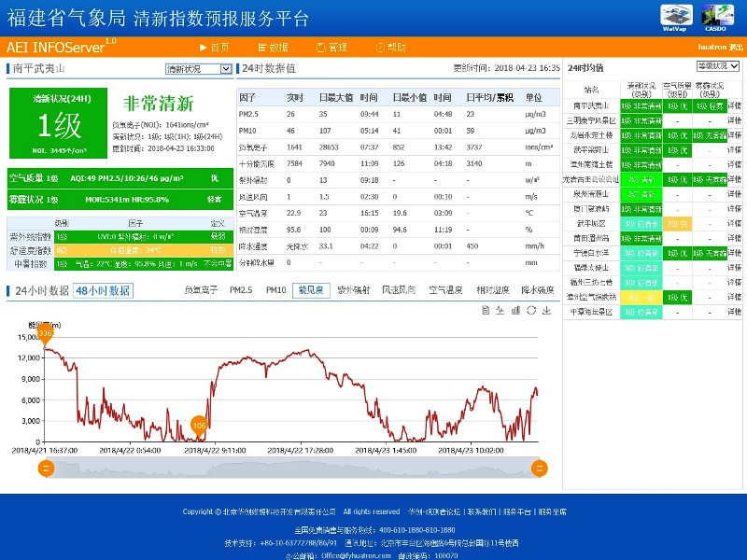Click the chart restore/refresh icon
Image resolution: width=747 pixels, height=560 pixels.
coord(530,309)
